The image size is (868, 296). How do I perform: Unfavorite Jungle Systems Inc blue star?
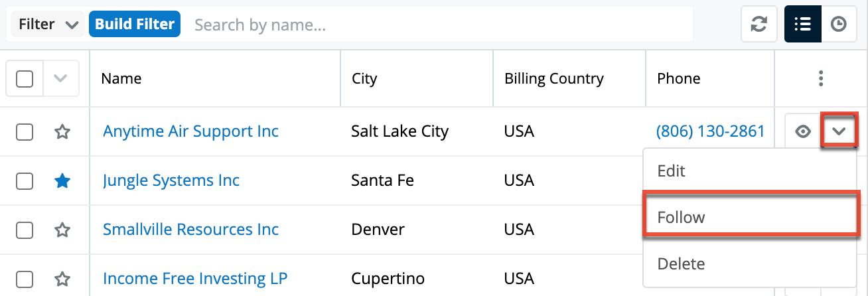(x=62, y=181)
